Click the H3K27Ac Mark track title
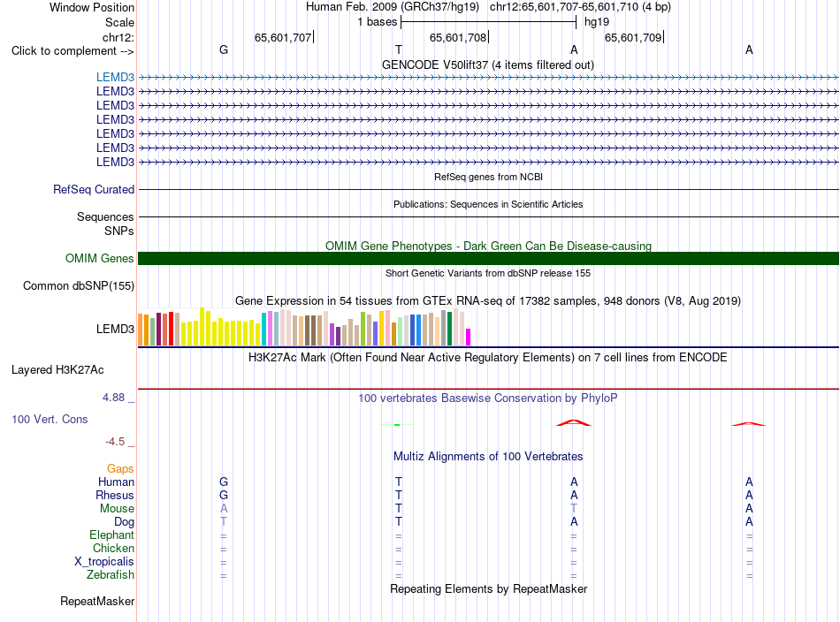The width and height of the screenshot is (840, 622). (x=488, y=357)
